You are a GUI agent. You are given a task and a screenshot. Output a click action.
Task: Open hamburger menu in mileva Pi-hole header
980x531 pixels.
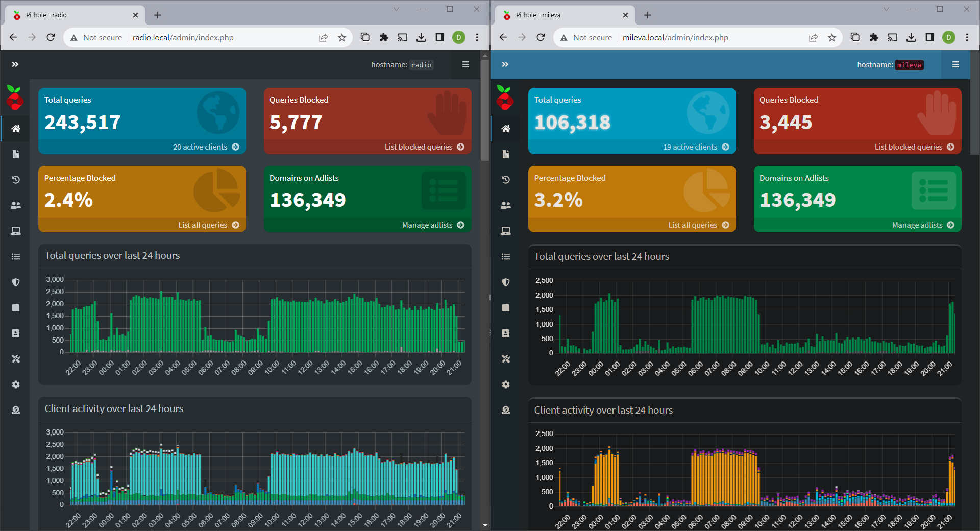(955, 64)
